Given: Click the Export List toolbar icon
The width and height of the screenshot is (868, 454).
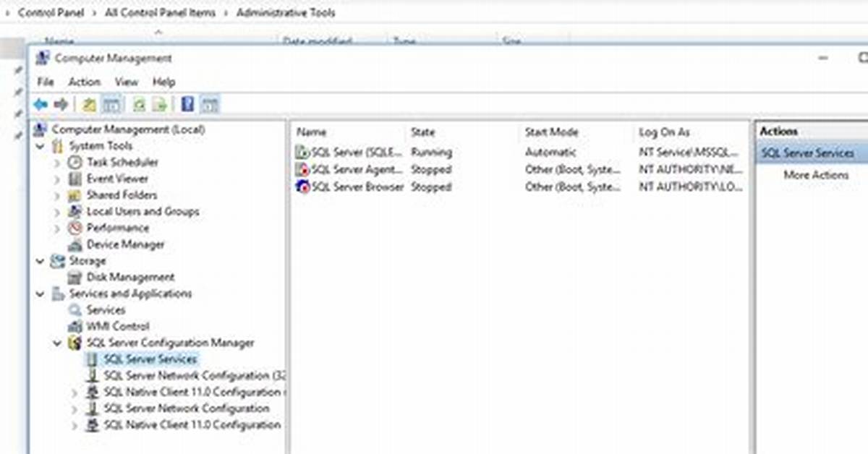Looking at the screenshot, I should click(160, 105).
